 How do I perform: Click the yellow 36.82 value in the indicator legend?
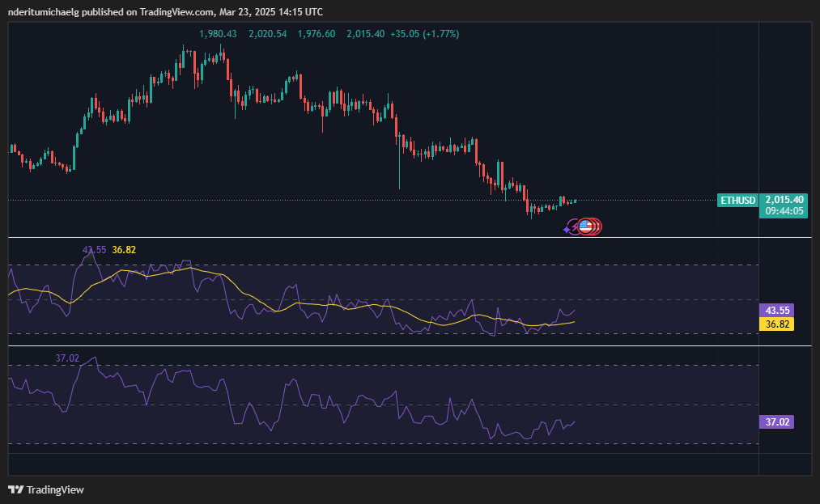124,250
